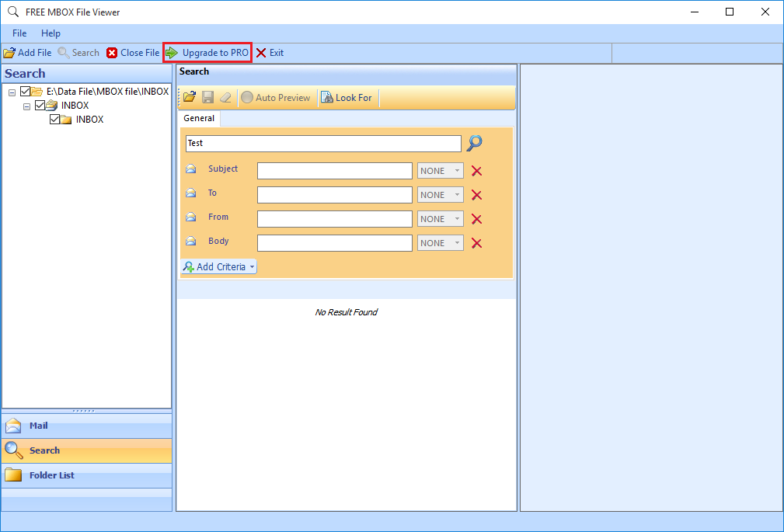The image size is (784, 532).
Task: Toggle the first-level INBOX checkbox
Action: tap(40, 106)
